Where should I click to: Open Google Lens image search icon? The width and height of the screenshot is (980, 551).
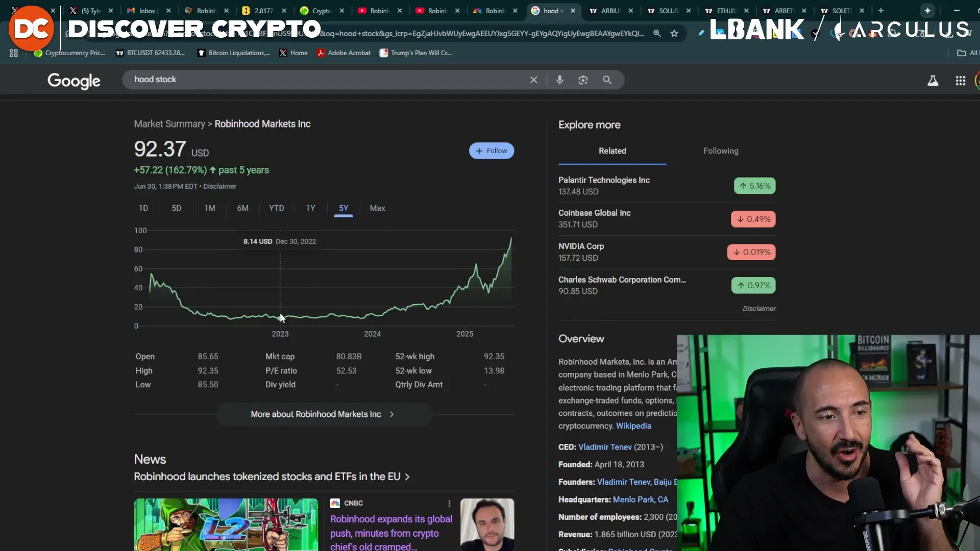[583, 80]
